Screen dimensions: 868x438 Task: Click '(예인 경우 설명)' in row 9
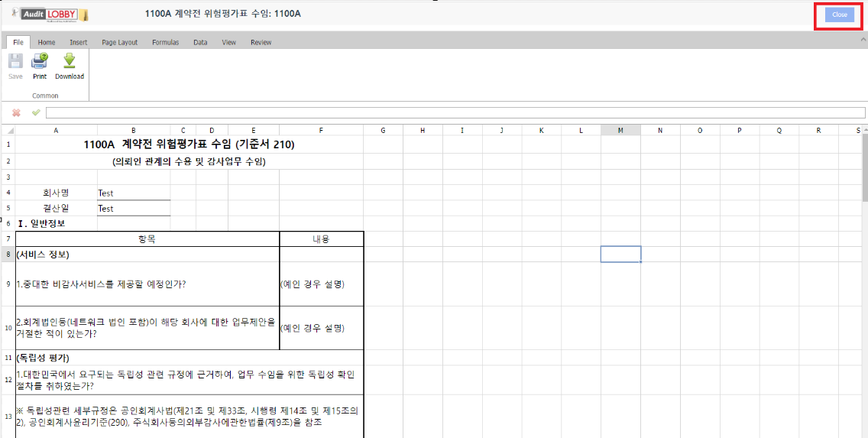coord(322,284)
